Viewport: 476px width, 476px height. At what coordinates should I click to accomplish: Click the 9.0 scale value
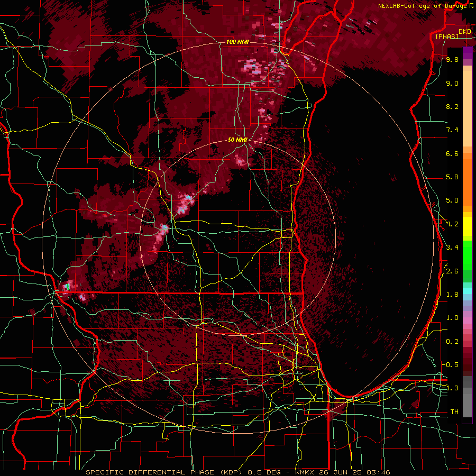click(x=452, y=83)
